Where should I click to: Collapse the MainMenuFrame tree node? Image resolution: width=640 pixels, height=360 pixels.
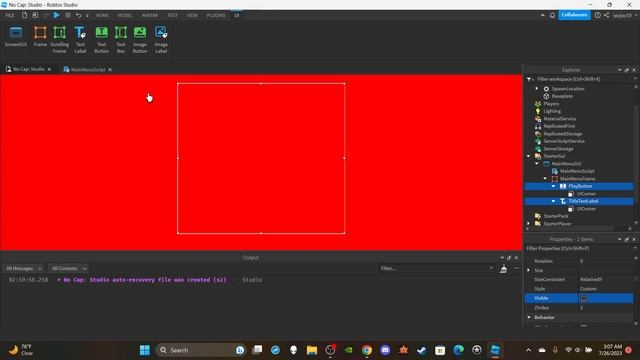click(x=545, y=178)
